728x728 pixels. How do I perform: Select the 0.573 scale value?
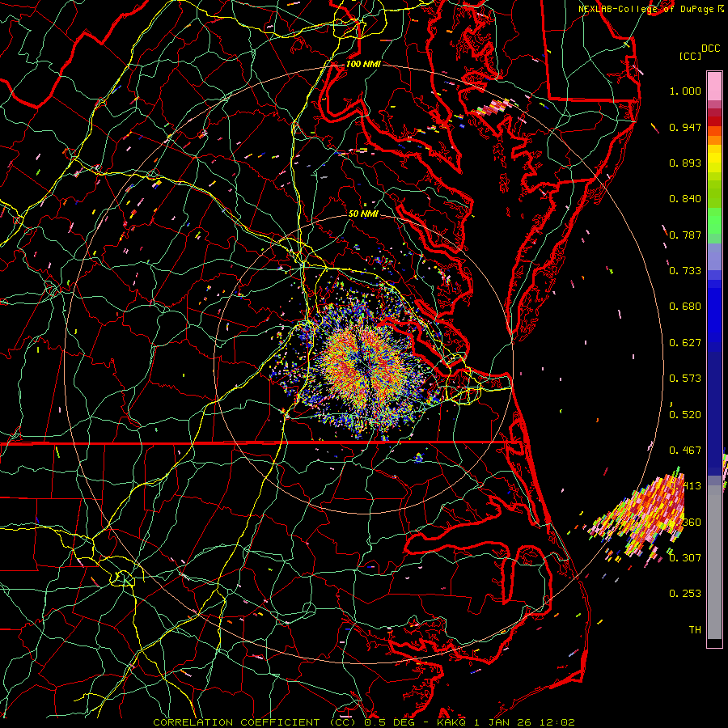(685, 379)
